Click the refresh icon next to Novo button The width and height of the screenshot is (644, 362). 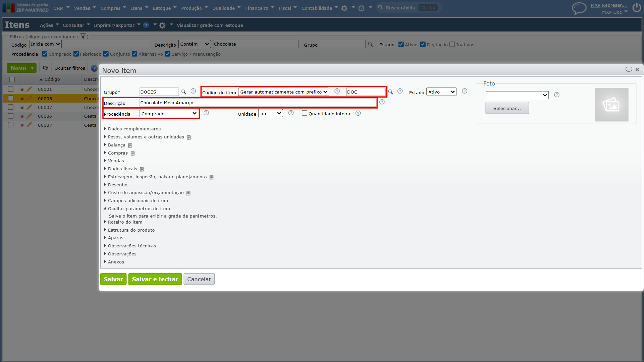click(x=45, y=68)
